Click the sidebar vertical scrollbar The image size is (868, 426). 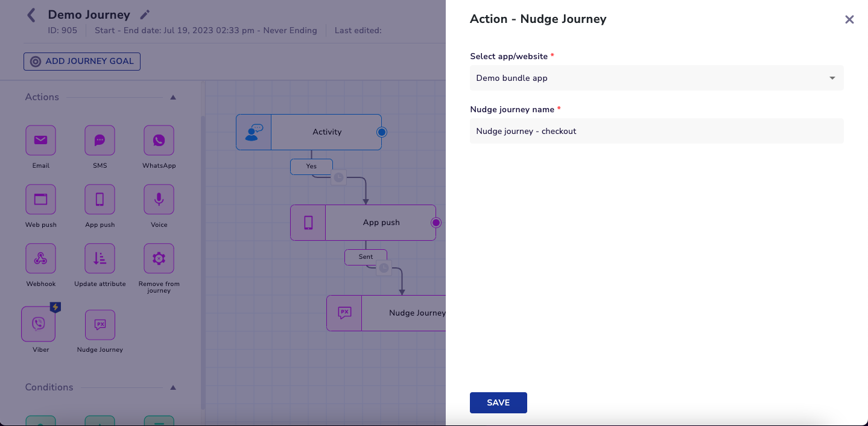coord(203,262)
